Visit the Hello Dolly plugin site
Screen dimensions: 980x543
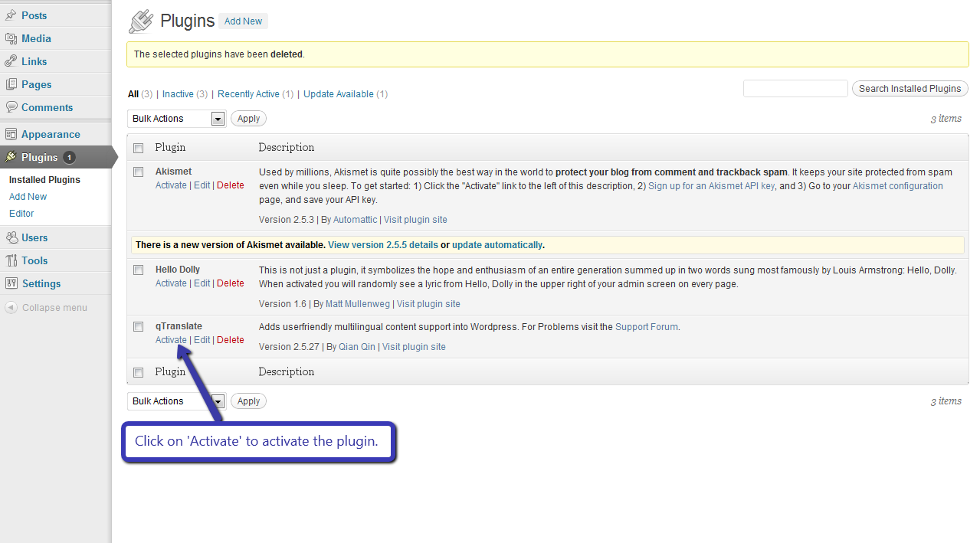tap(428, 304)
